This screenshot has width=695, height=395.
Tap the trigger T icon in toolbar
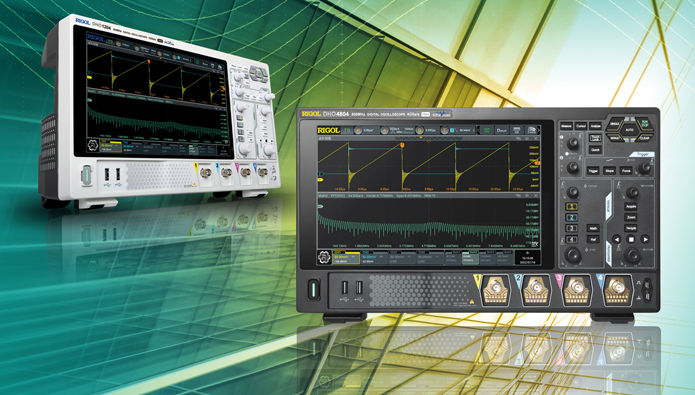coord(445,131)
